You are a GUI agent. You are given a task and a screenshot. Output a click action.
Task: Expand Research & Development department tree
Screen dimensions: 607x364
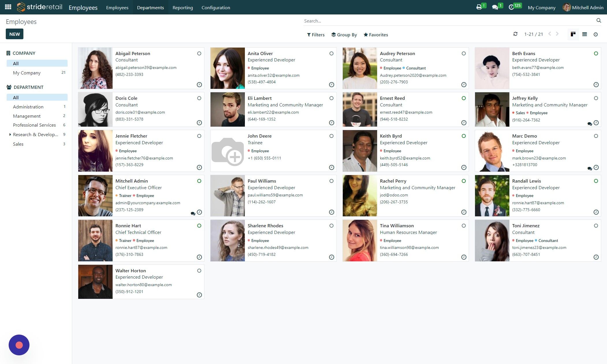(x=10, y=134)
